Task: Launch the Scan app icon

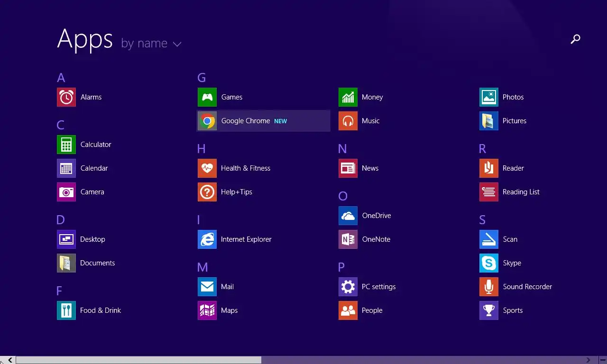Action: pyautogui.click(x=489, y=239)
